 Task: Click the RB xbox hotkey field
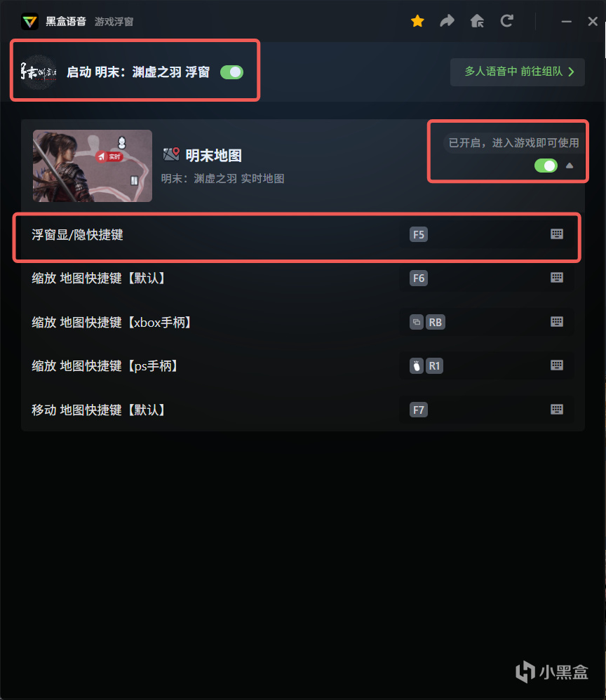point(486,322)
